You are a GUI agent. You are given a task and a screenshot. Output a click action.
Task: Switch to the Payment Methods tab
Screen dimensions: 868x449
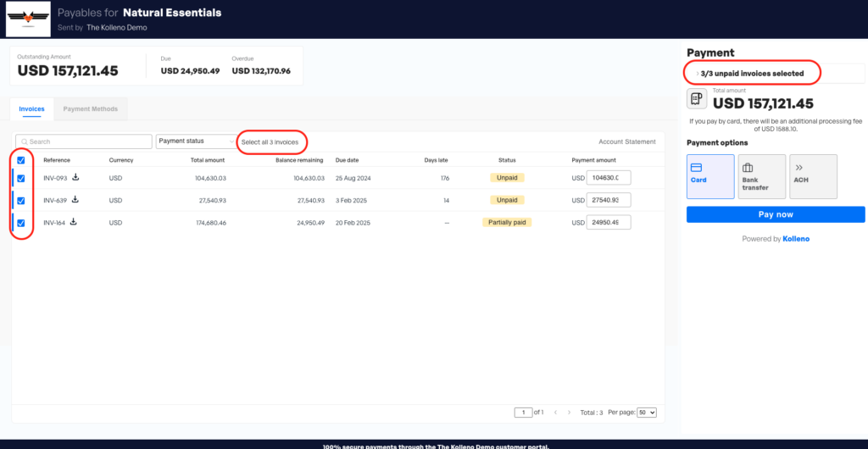(90, 109)
